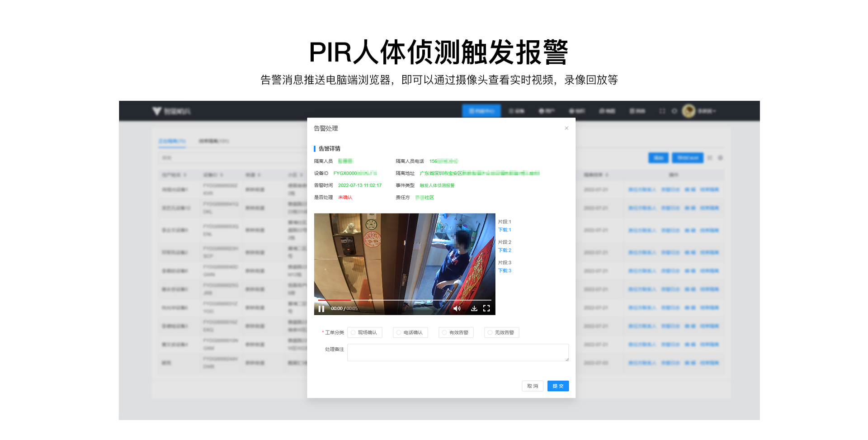Click the 取消 button
Screen dimensions: 868x440
pyautogui.click(x=533, y=386)
